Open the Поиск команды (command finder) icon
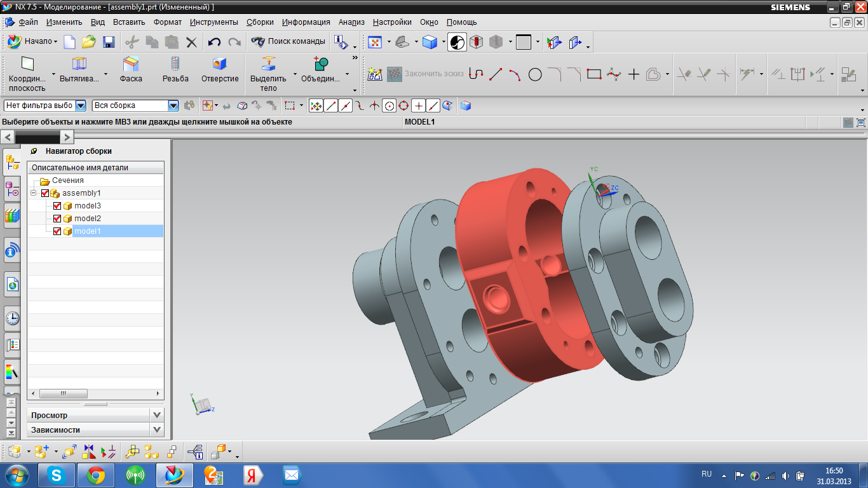 tap(258, 42)
